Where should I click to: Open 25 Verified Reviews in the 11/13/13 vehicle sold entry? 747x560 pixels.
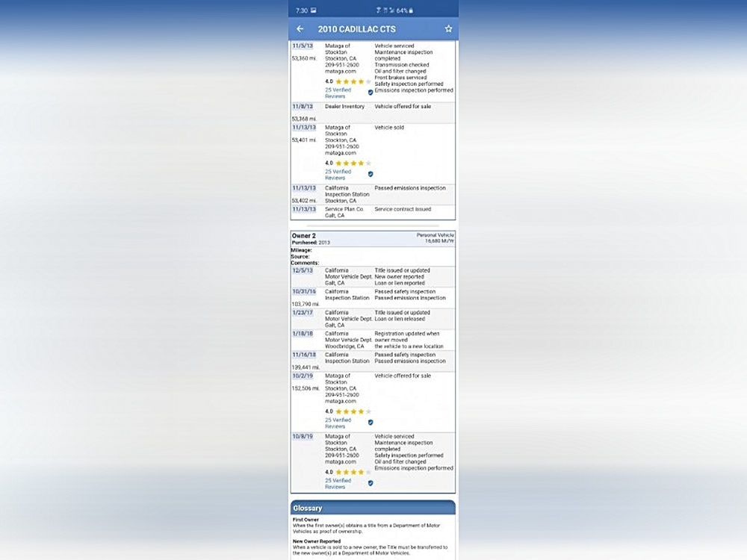338,175
